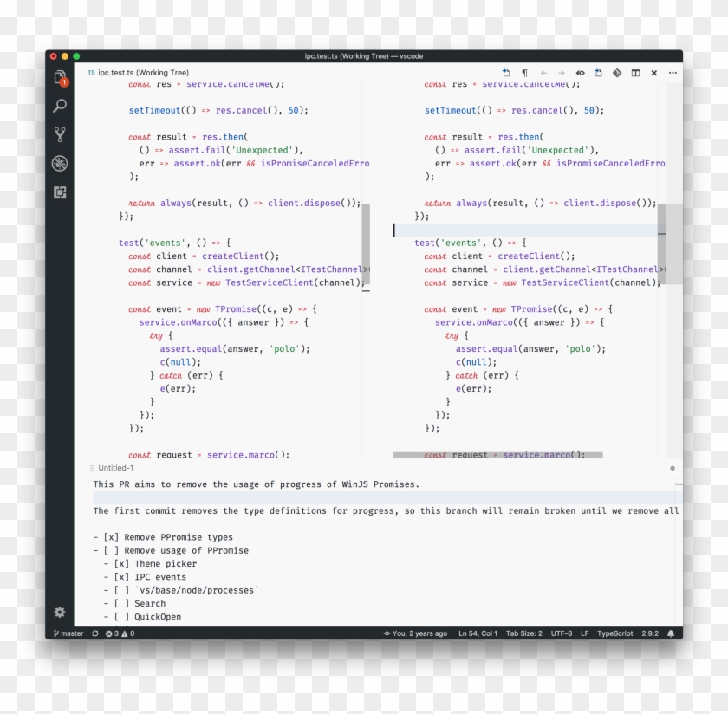
Task: Click the split editor icon
Action: pyautogui.click(x=635, y=73)
